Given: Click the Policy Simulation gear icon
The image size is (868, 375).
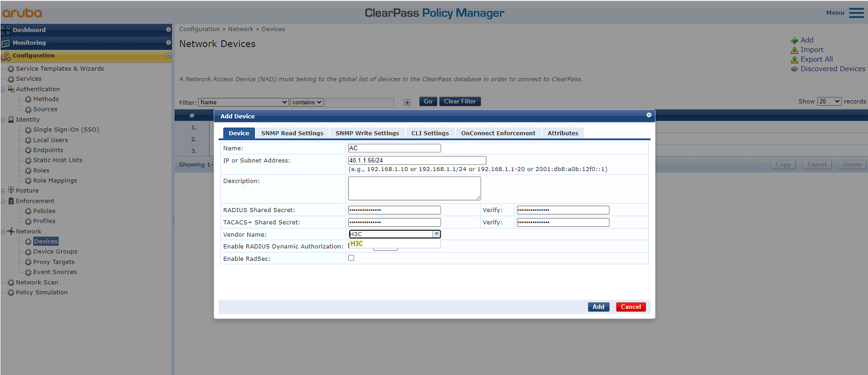Looking at the screenshot, I should 11,292.
